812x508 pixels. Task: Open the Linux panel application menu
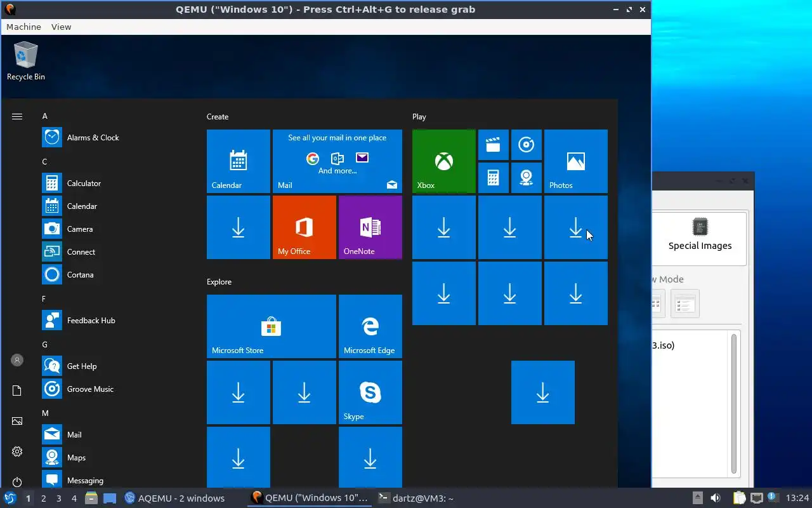coord(10,498)
